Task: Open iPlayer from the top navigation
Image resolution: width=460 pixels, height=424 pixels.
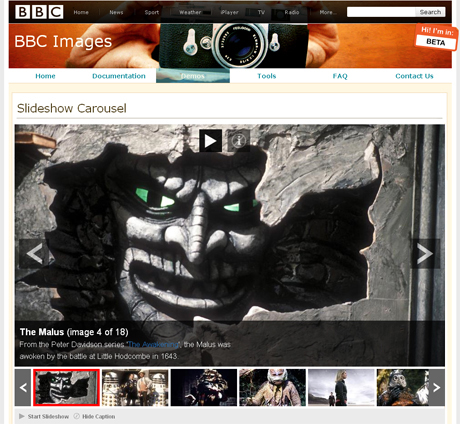Action: pos(229,12)
